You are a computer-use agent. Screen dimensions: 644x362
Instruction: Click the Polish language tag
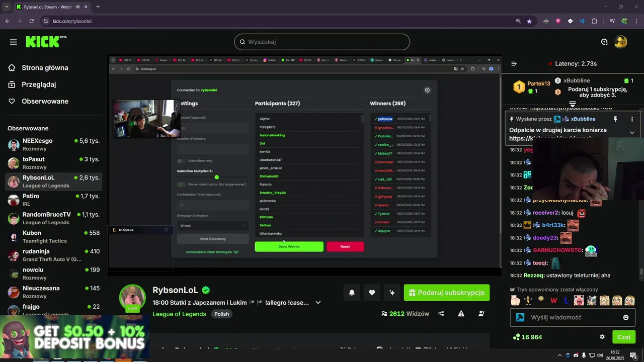221,314
